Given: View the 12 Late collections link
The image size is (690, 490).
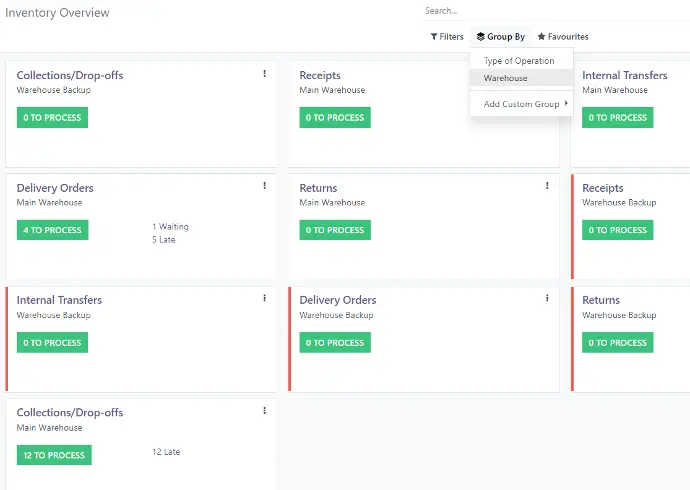Looking at the screenshot, I should point(166,452).
